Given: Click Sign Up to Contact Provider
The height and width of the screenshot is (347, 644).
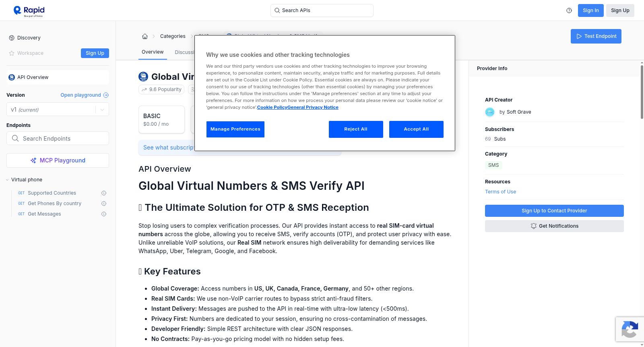Looking at the screenshot, I should [554, 211].
